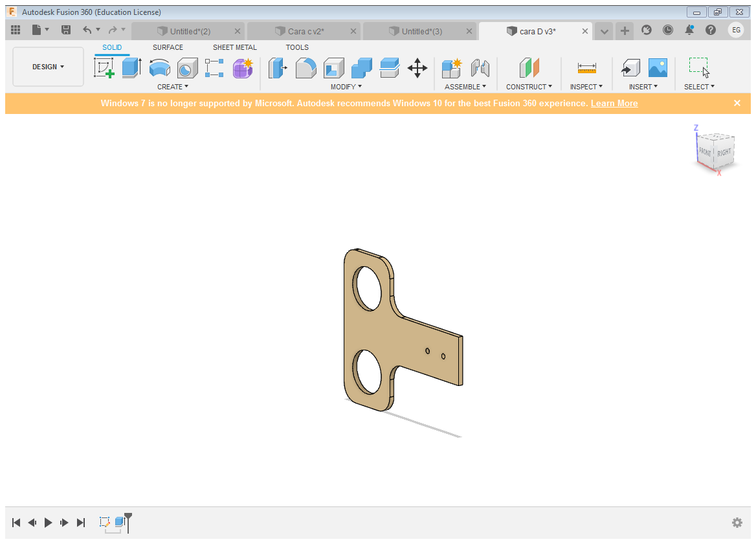This screenshot has height=544, width=756.
Task: Select the Create Form tool
Action: click(x=243, y=68)
